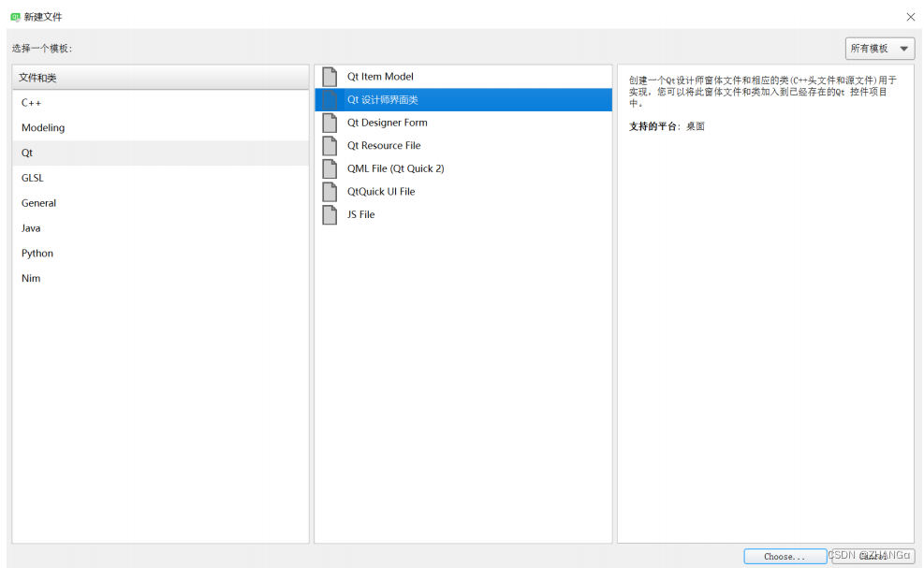Select QML File (Qt Quick 2) template
The width and height of the screenshot is (924, 568).
point(463,168)
